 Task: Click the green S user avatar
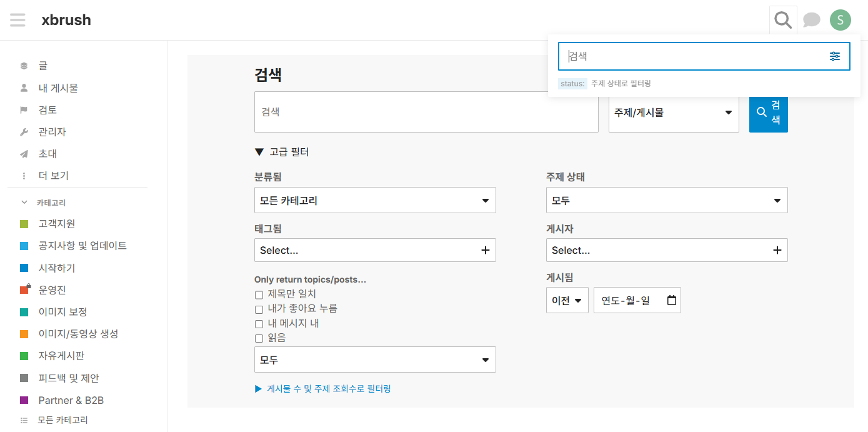(x=840, y=19)
